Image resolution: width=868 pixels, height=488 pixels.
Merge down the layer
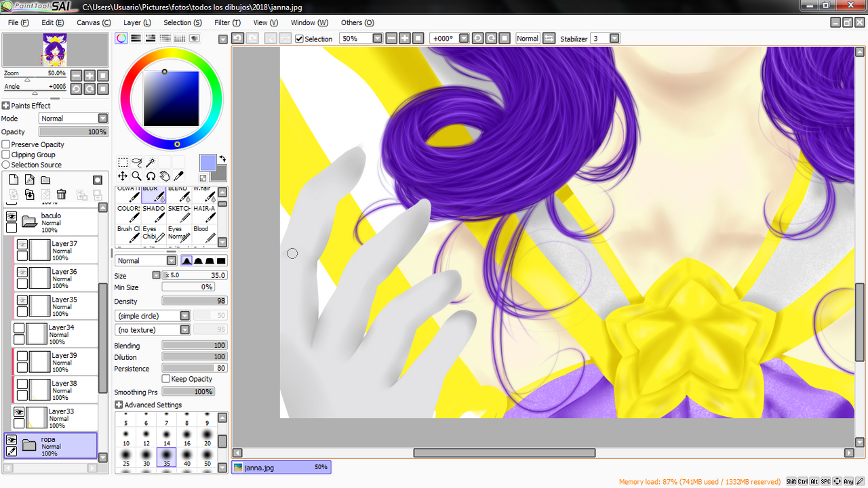pos(30,195)
